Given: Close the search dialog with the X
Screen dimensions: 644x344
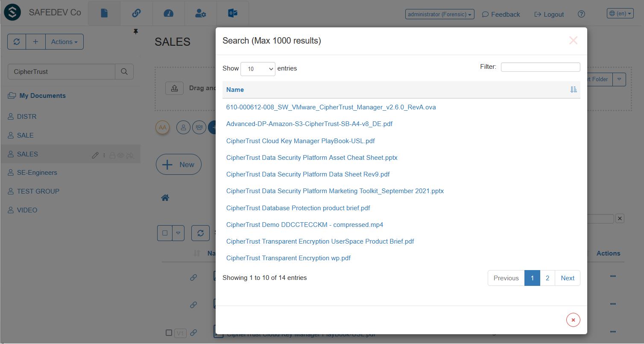Looking at the screenshot, I should pos(573,41).
